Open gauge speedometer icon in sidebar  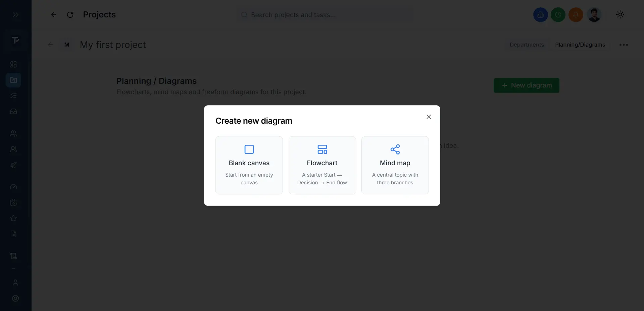(x=13, y=187)
